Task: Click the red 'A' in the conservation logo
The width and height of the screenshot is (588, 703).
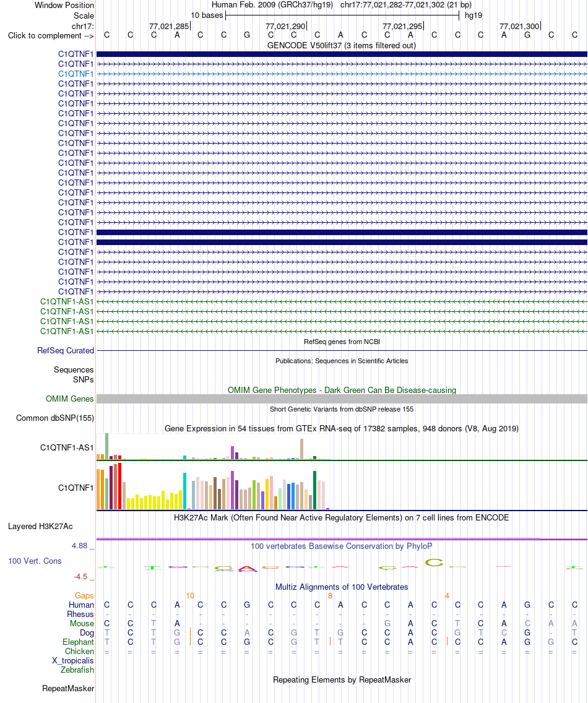Action: (x=248, y=569)
